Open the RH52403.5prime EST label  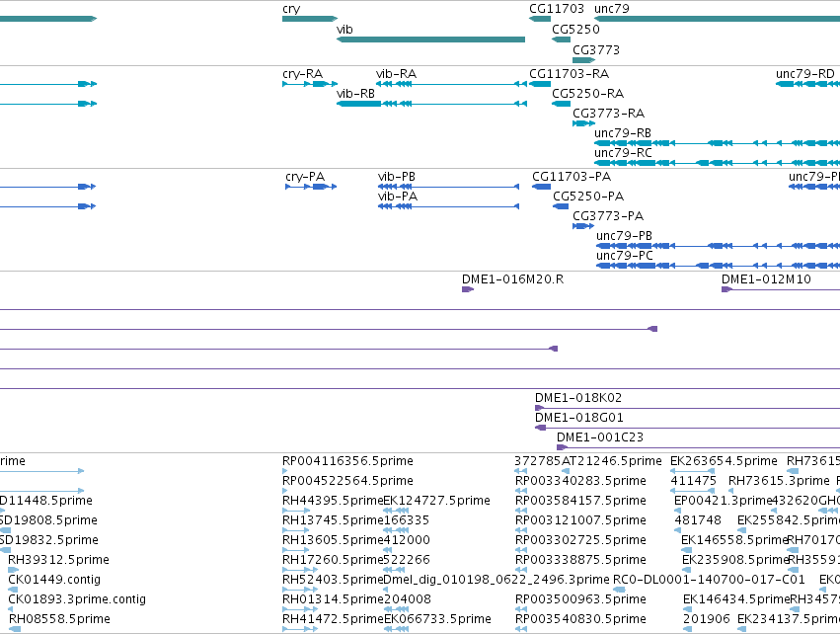point(333,581)
